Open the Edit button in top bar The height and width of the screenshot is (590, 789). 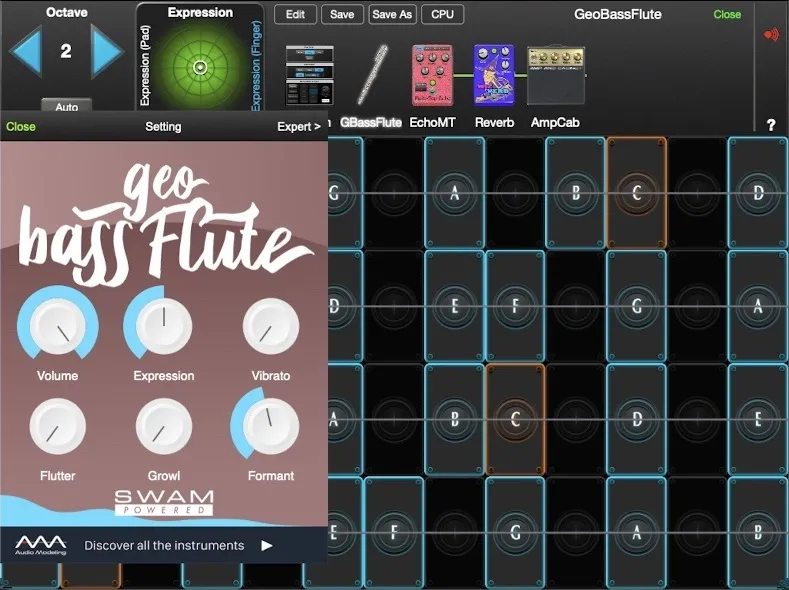[295, 14]
